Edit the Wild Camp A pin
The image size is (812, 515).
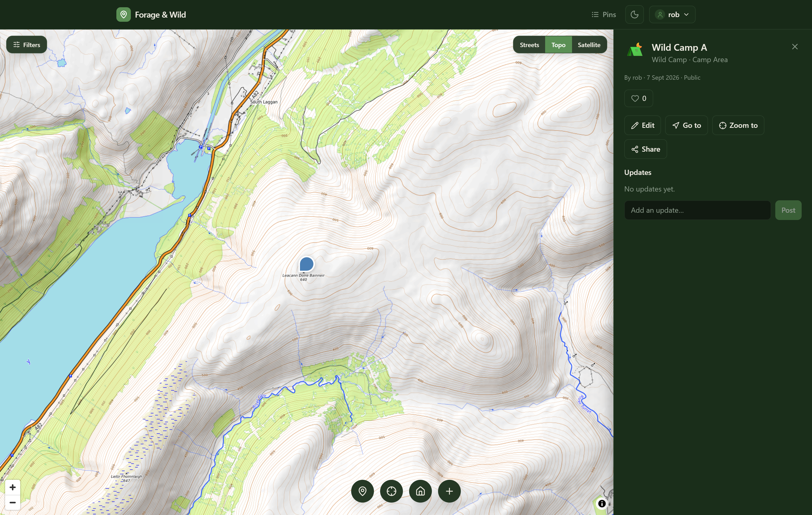coord(642,125)
